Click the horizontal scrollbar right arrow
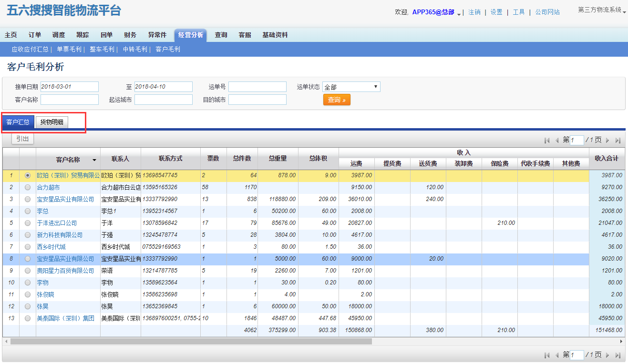Viewport: 628px width, 364px height. coord(621,341)
